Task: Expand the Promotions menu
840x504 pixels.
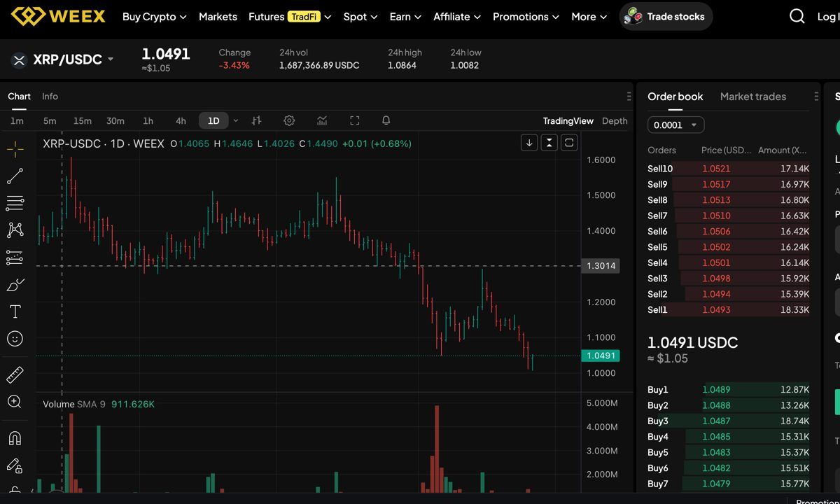Action: point(526,16)
